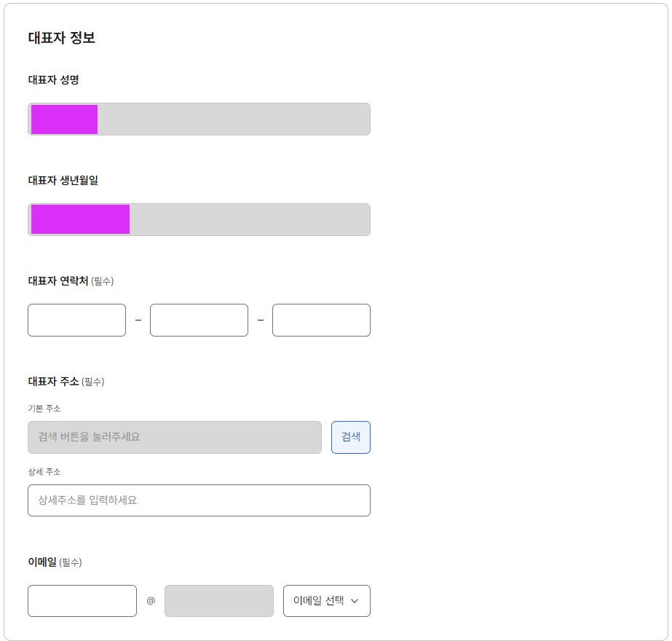672x641 pixels.
Task: Click the 대표자 생년월일 label text
Action: pos(63,180)
